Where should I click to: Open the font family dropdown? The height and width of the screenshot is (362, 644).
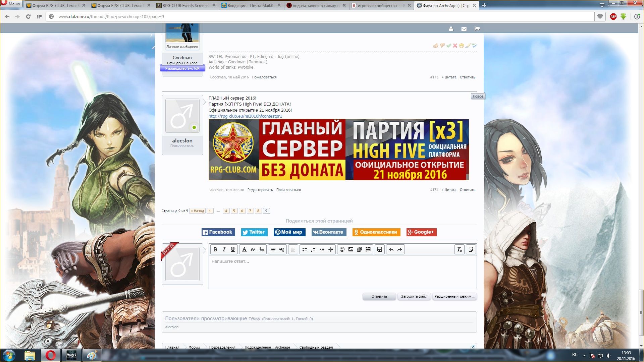tap(262, 249)
